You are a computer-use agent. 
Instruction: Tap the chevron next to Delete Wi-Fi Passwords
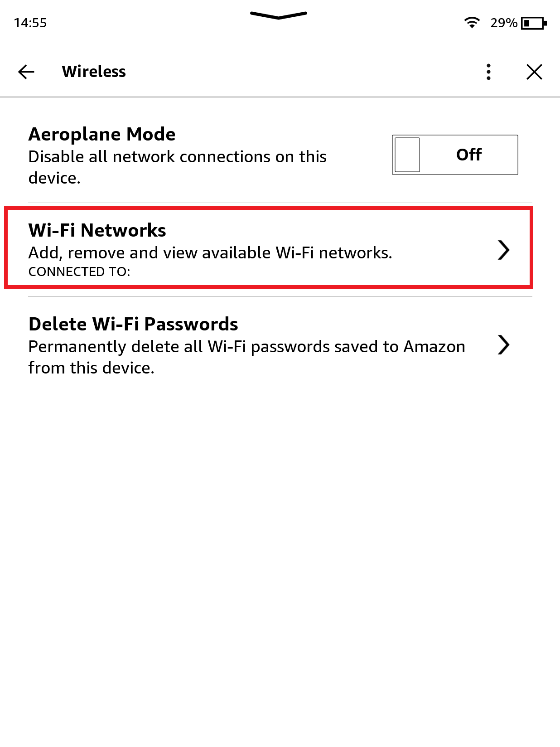pyautogui.click(x=504, y=345)
